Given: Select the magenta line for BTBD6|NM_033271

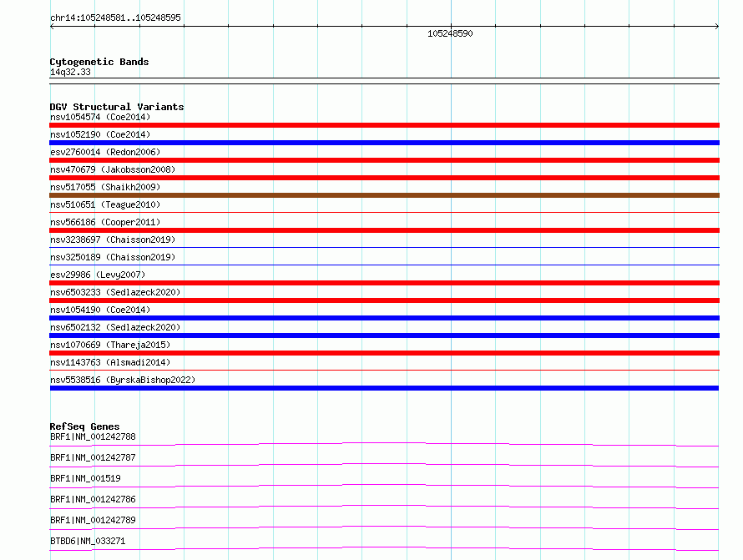Looking at the screenshot, I should 384,548.
